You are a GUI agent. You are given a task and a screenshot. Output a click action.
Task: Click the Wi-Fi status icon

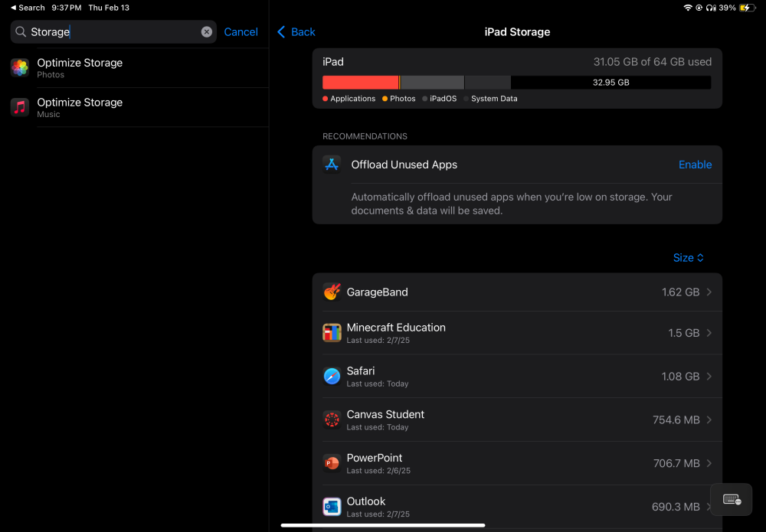pyautogui.click(x=688, y=8)
